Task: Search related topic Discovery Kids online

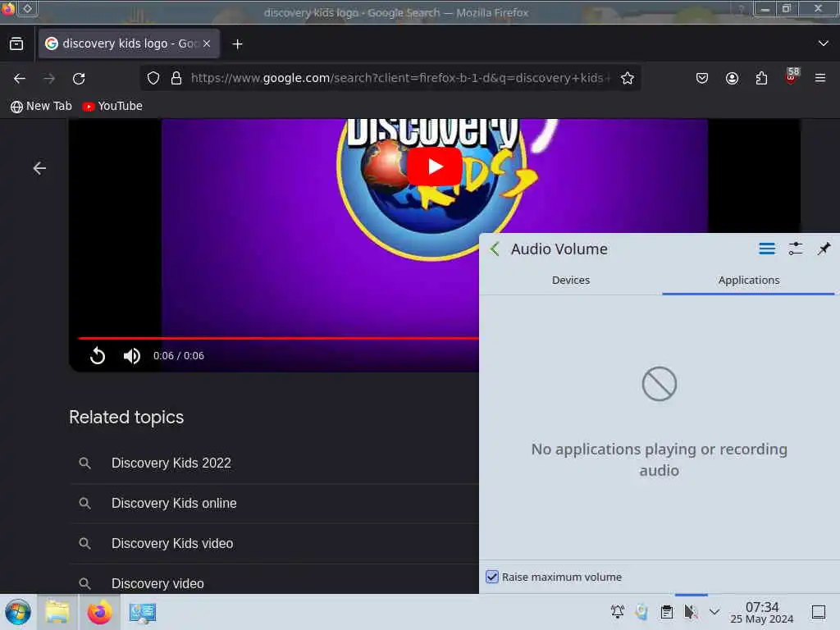Action: tap(274, 504)
